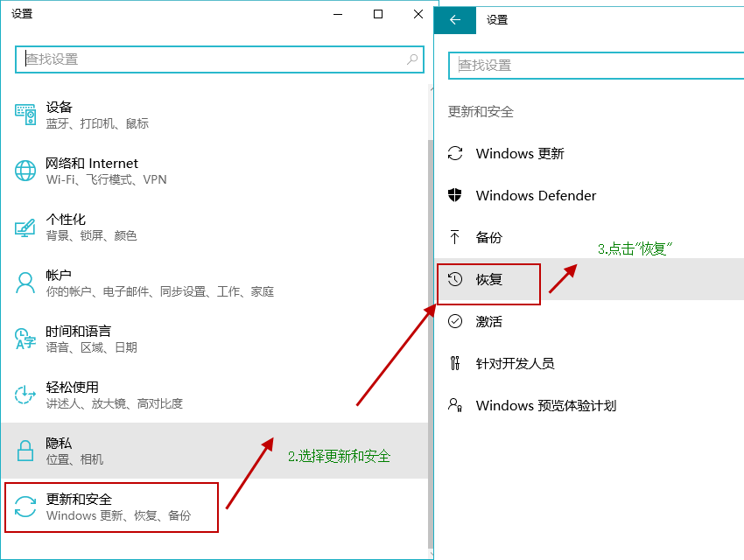Click the Windows 更新 refresh icon
744x560 pixels.
pyautogui.click(x=455, y=153)
